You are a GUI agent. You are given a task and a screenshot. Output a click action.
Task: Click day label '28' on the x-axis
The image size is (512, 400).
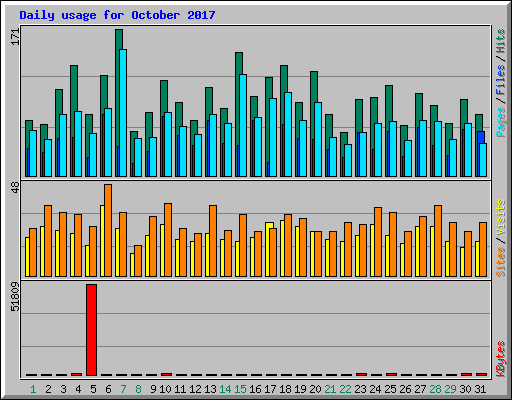435,389
